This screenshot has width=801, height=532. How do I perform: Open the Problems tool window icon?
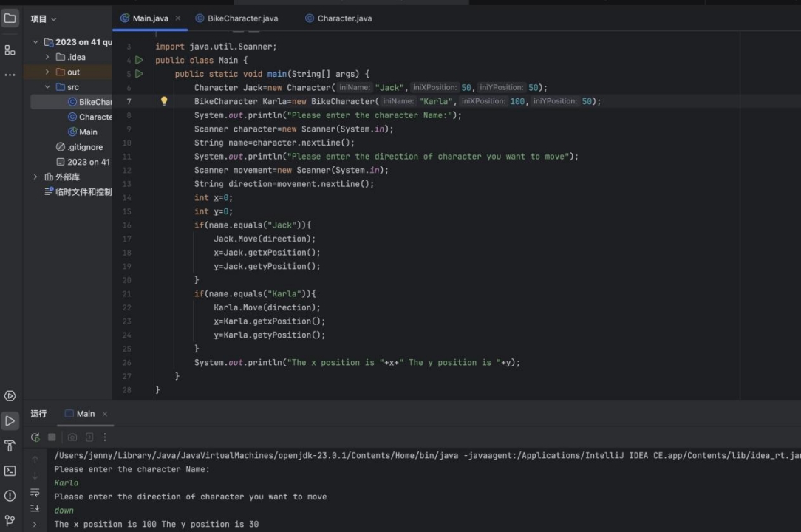click(10, 496)
